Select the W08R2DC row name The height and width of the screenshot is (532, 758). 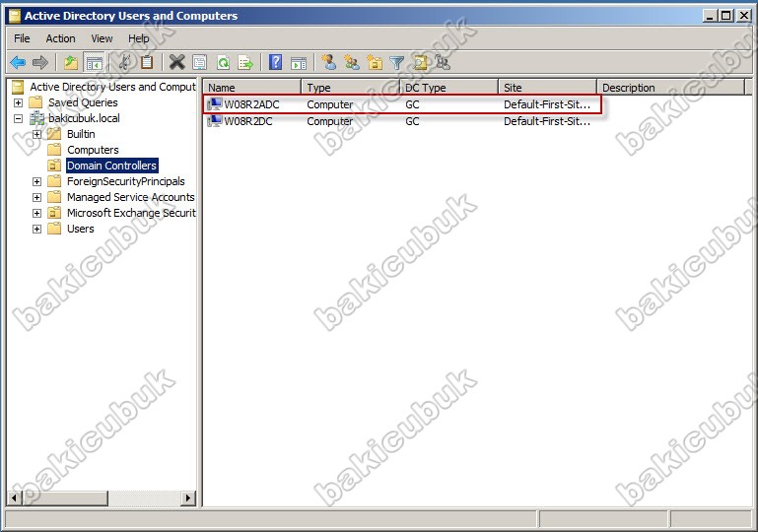(248, 121)
